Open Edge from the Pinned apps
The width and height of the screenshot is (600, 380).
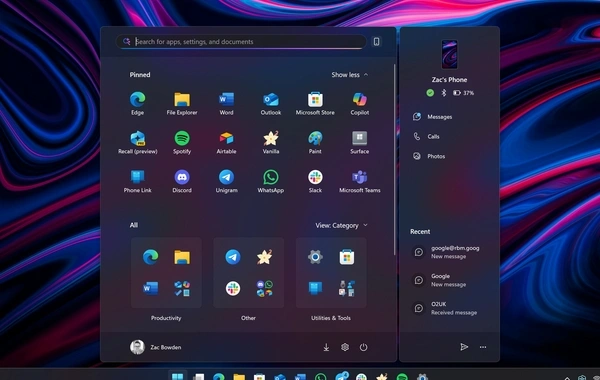137,103
